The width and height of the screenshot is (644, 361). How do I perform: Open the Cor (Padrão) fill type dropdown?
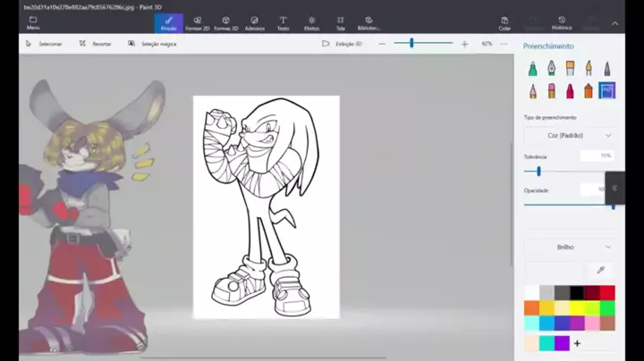(x=569, y=135)
